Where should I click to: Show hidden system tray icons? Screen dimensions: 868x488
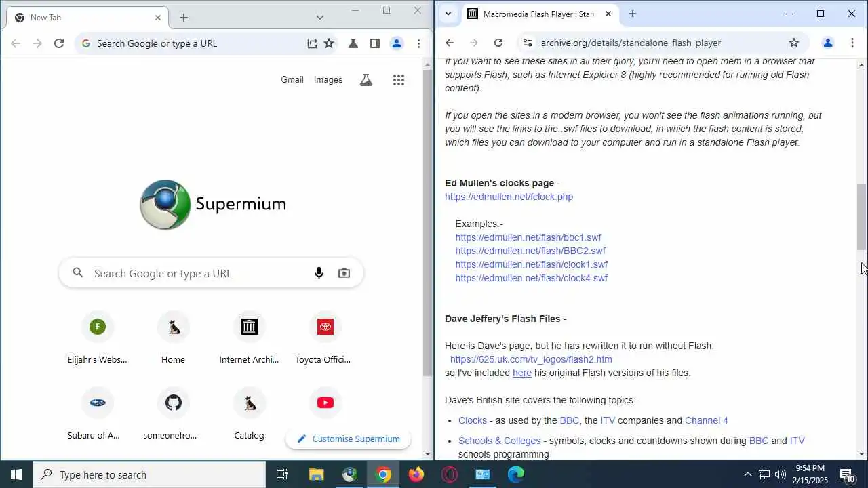(x=747, y=474)
